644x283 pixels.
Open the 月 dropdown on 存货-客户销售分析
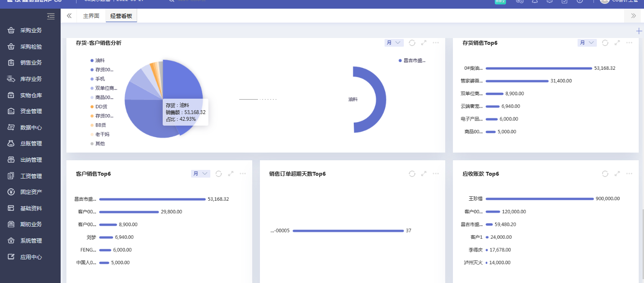[x=393, y=42]
